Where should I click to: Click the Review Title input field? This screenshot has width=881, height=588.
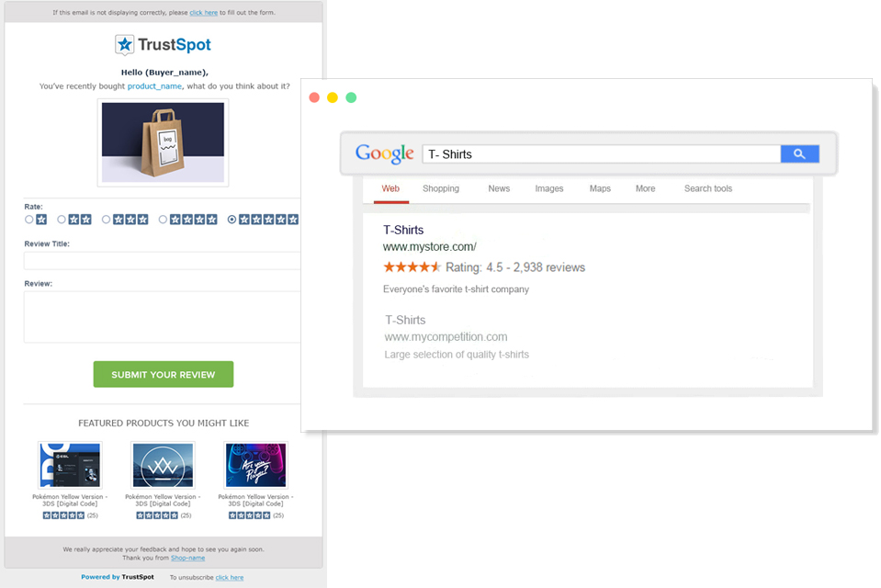[x=162, y=261]
